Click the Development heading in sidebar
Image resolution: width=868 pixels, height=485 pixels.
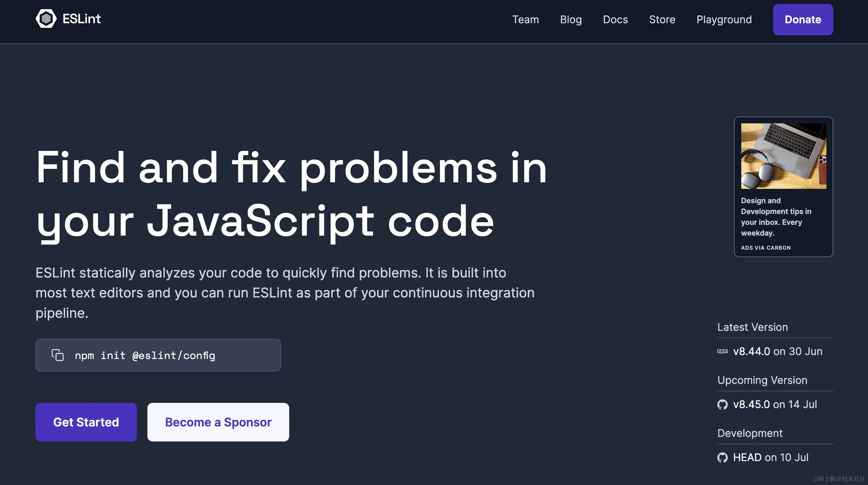pos(750,434)
